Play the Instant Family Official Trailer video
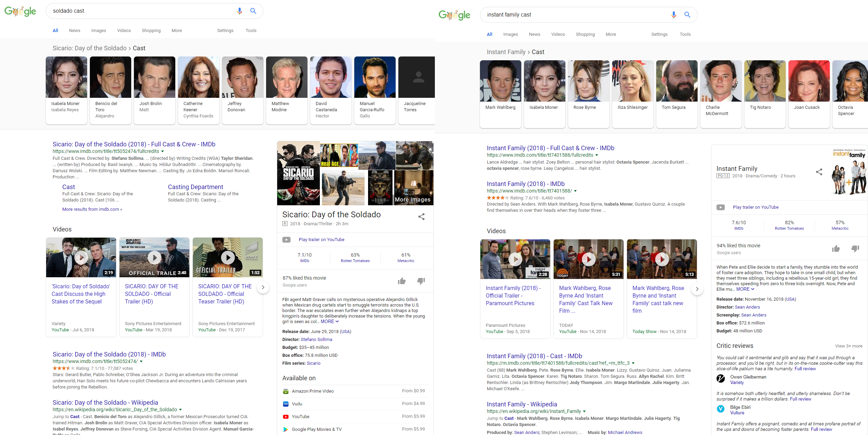Viewport: 868px width, 435px height. pyautogui.click(x=515, y=259)
